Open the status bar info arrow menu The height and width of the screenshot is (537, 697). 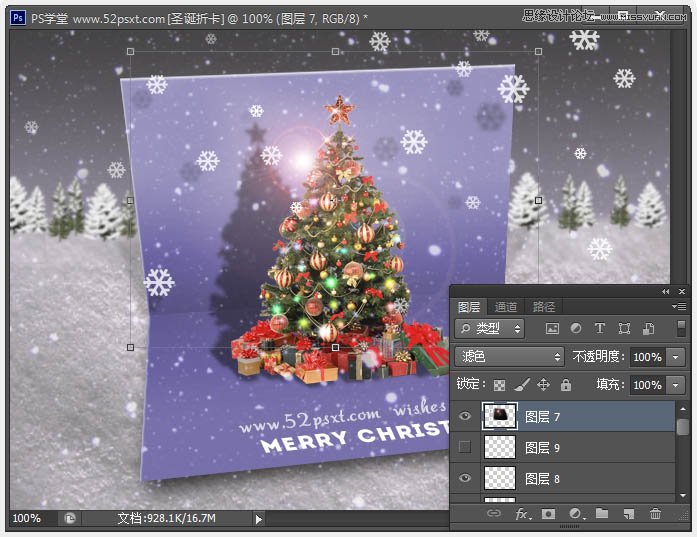click(x=259, y=519)
